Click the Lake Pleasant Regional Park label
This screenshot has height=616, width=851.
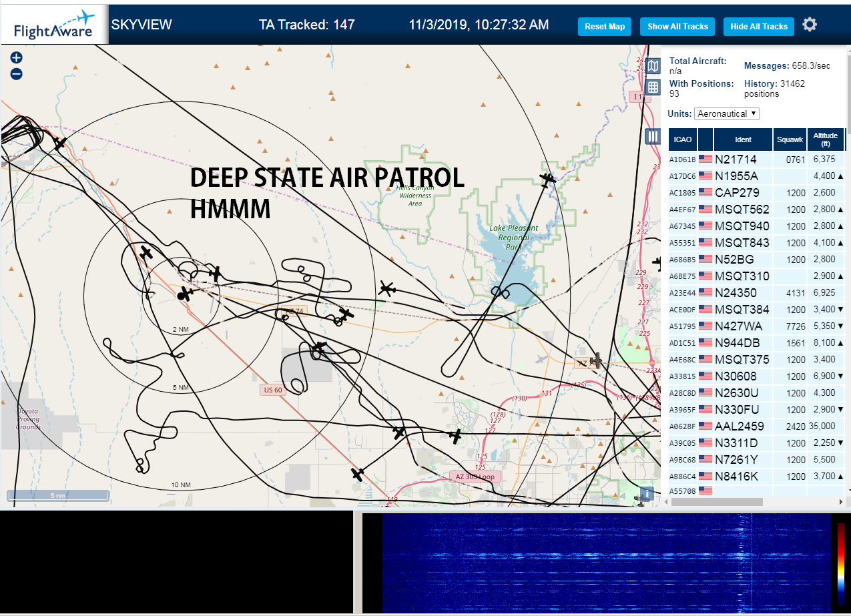click(x=514, y=238)
